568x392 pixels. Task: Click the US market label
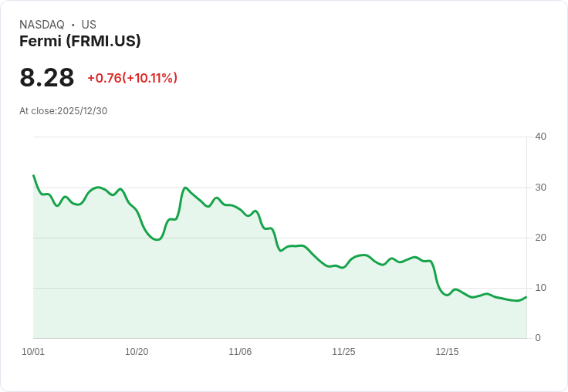click(89, 25)
